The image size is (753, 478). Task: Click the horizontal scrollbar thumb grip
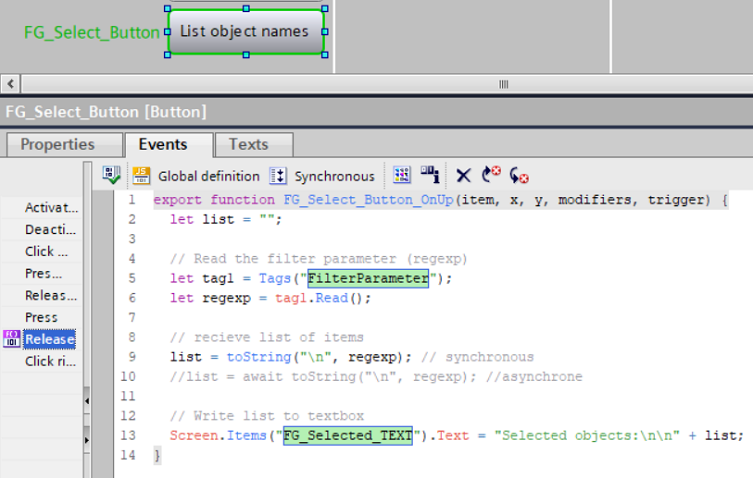pyautogui.click(x=503, y=85)
